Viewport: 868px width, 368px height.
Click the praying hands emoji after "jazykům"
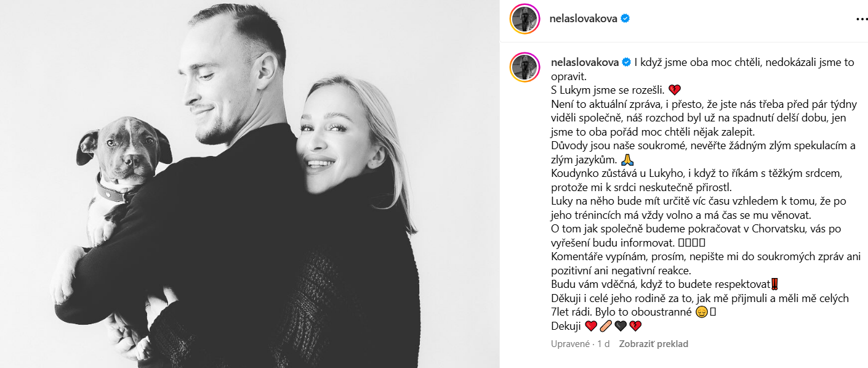(627, 160)
